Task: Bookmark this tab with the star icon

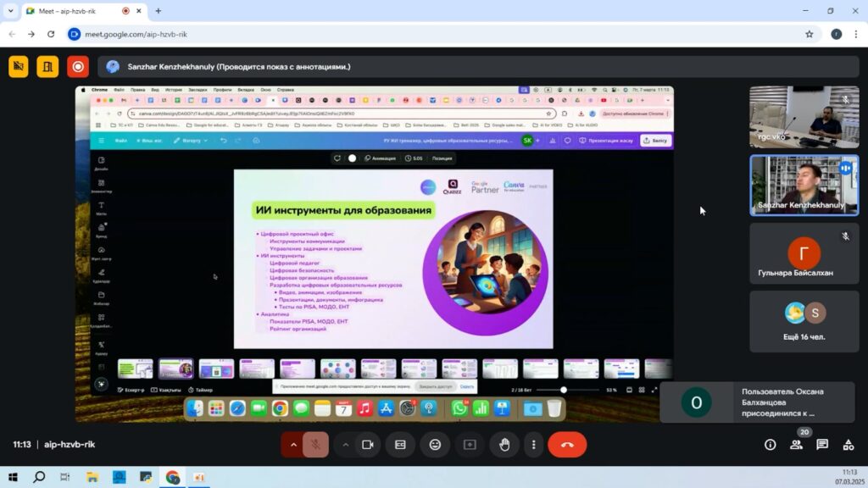Action: click(x=810, y=34)
